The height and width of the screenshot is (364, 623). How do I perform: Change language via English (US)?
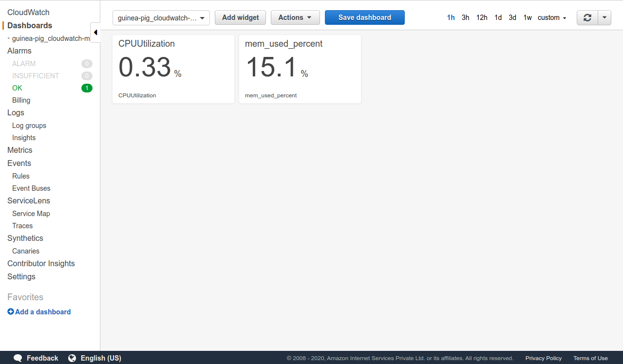(x=101, y=358)
